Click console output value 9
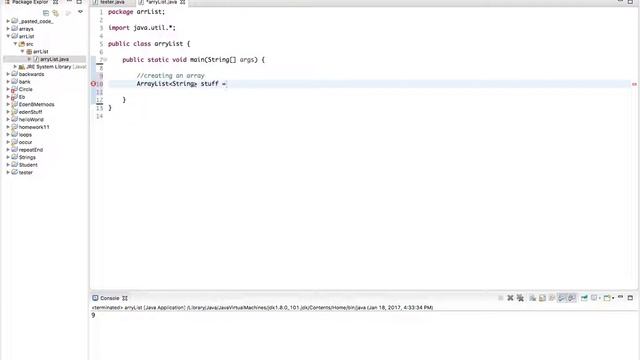Viewport: 640px width, 360px height. [93, 316]
